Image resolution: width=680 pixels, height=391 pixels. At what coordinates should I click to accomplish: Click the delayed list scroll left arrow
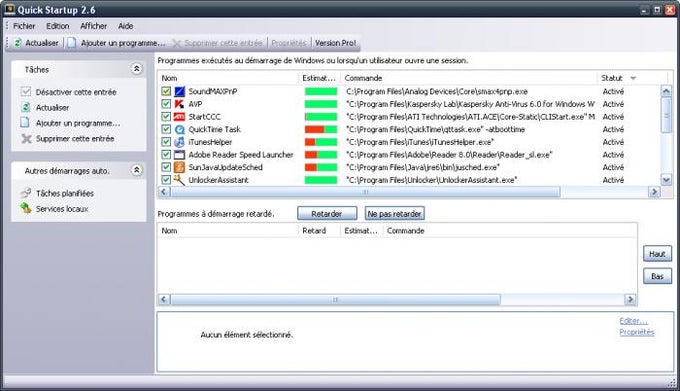tap(164, 299)
